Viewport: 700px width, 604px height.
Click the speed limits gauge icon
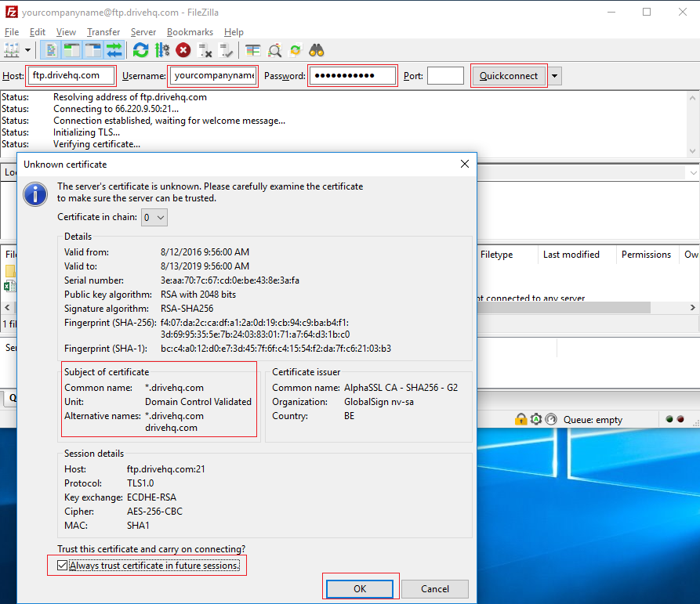pyautogui.click(x=551, y=419)
